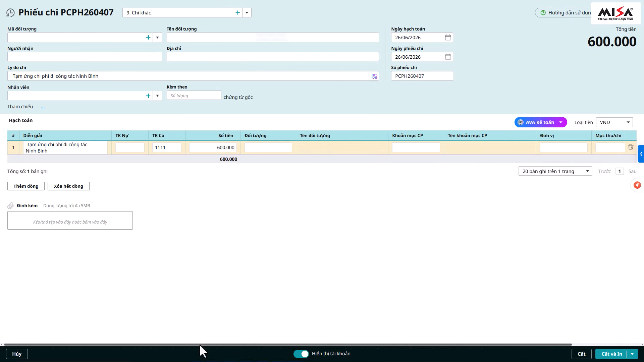644x362 pixels.
Task: Click the Địa chỉ input field
Action: click(x=273, y=57)
